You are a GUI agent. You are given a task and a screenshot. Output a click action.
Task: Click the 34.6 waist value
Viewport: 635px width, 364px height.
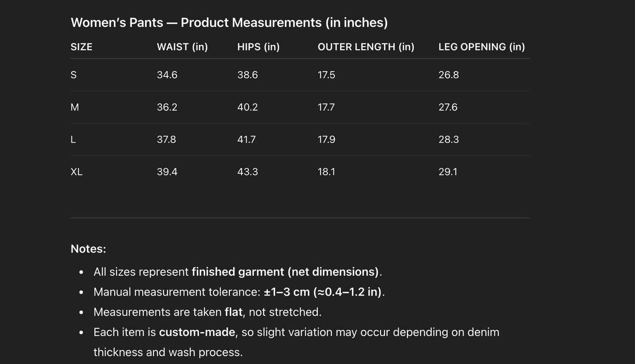[167, 75]
